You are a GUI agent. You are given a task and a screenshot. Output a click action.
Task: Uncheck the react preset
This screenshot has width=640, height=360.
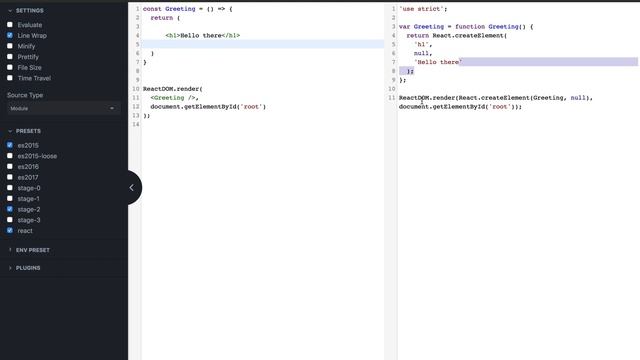click(10, 230)
